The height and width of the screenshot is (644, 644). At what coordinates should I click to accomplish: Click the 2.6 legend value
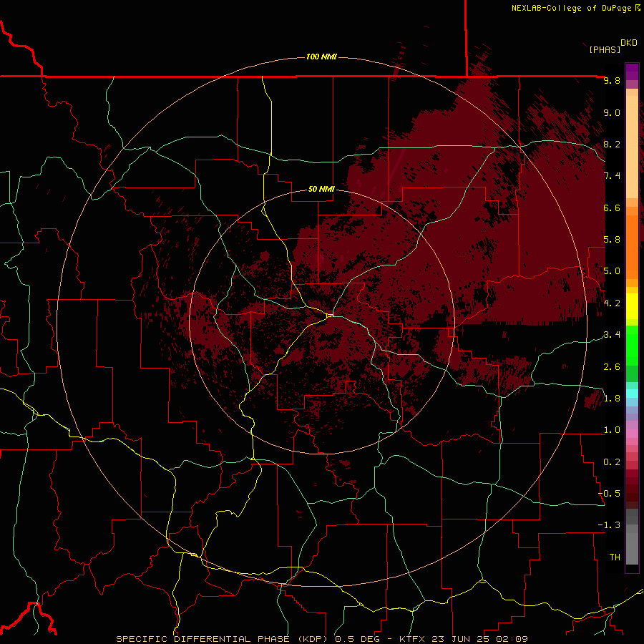(x=612, y=367)
